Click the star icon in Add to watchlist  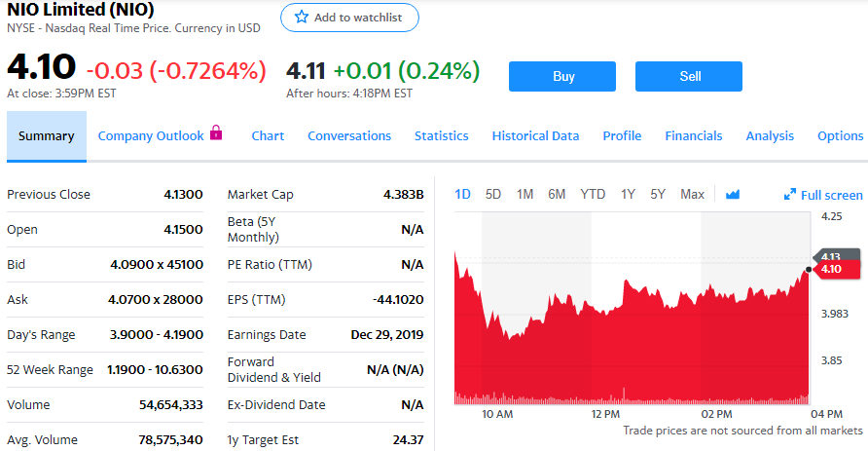tap(302, 18)
